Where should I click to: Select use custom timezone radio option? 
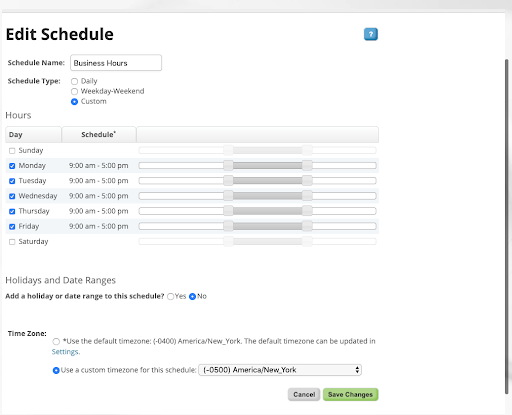[x=56, y=370]
